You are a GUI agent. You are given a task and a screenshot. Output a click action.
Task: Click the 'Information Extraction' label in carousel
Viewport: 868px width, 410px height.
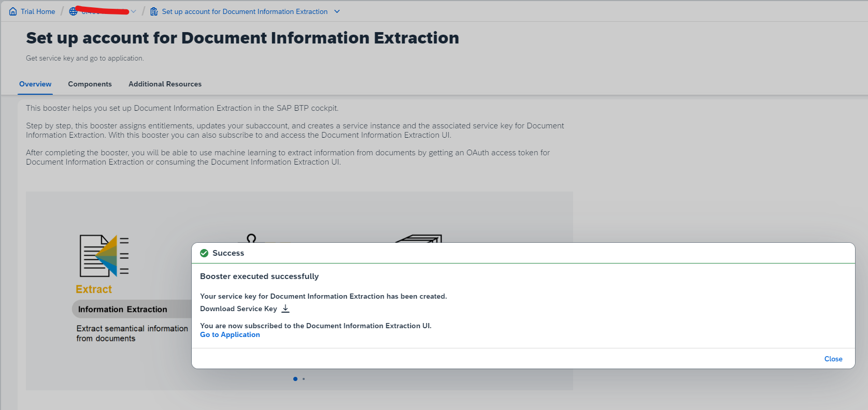pyautogui.click(x=123, y=309)
